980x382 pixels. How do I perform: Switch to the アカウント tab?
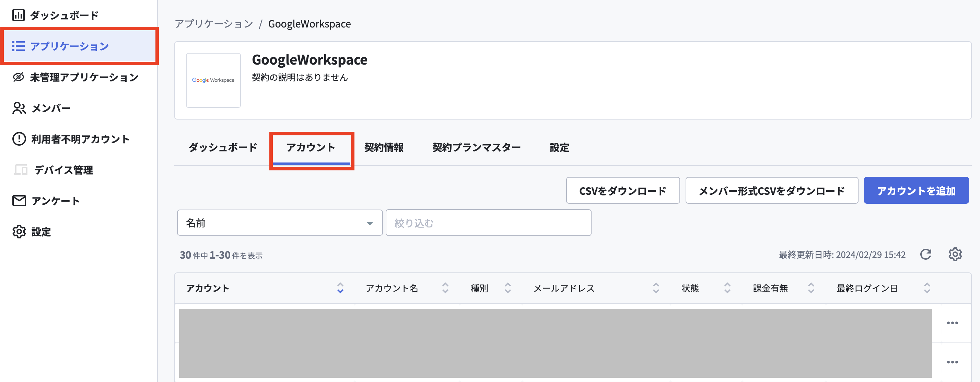point(311,147)
